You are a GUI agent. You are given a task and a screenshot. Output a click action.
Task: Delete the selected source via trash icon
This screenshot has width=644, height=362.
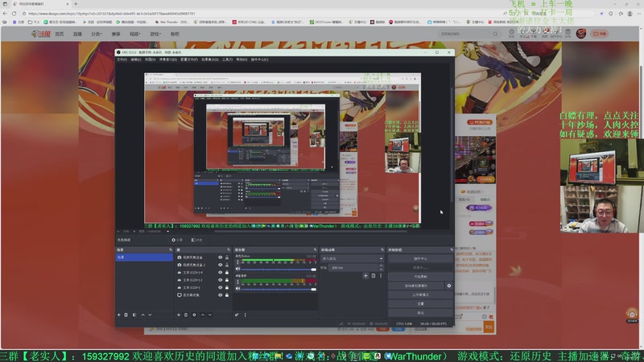point(186,315)
